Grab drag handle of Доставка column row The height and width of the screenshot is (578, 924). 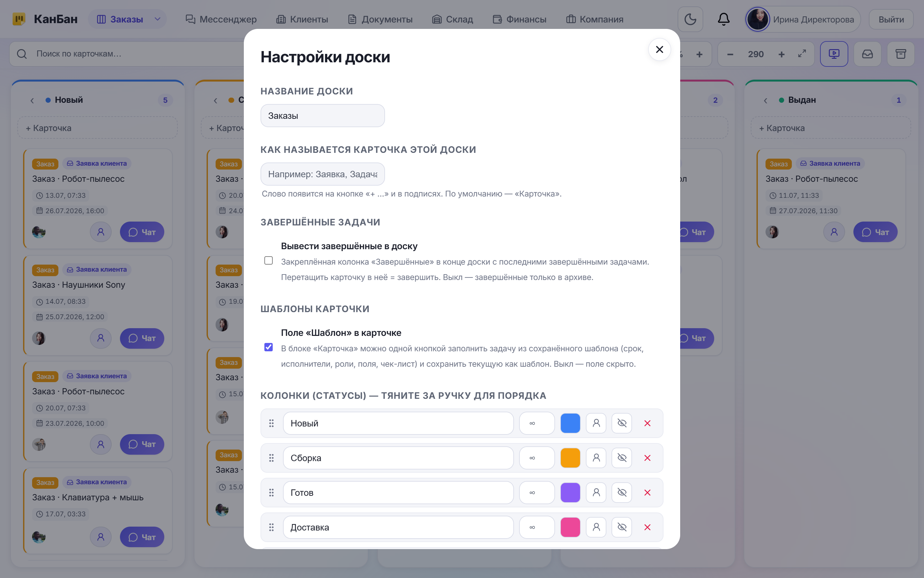pyautogui.click(x=271, y=527)
